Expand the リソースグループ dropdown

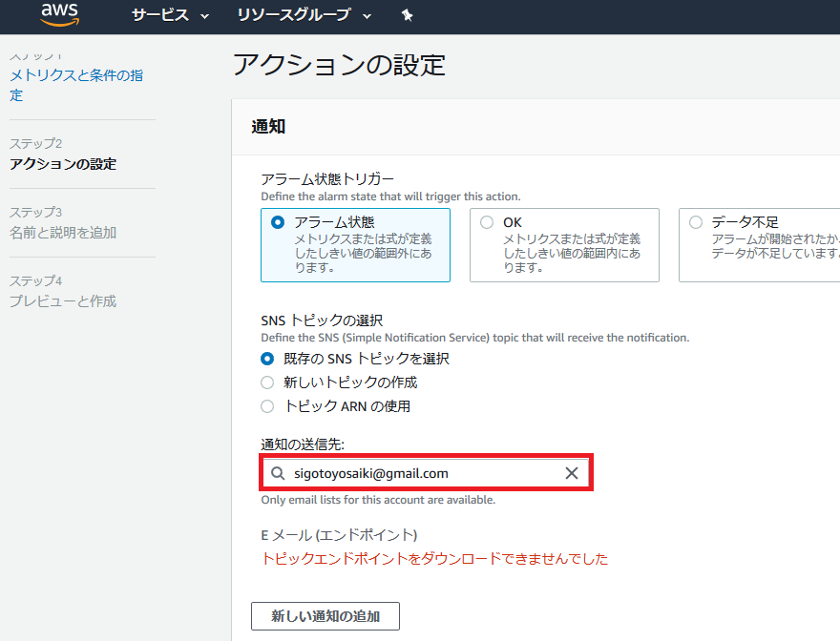tap(304, 15)
